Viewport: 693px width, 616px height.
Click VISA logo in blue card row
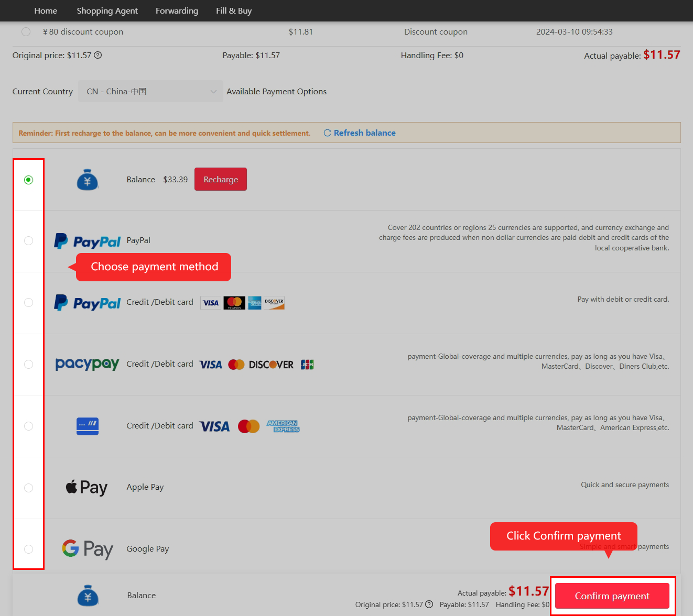click(214, 426)
